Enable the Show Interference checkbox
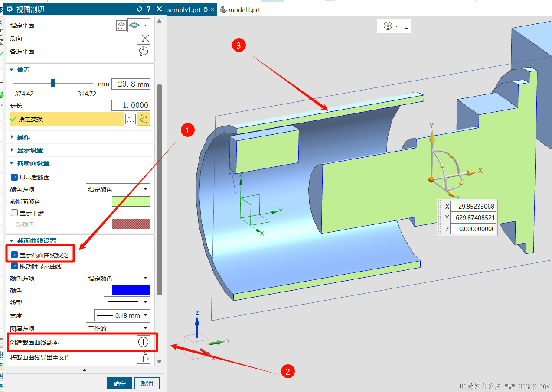The width and height of the screenshot is (552, 392). click(x=14, y=213)
